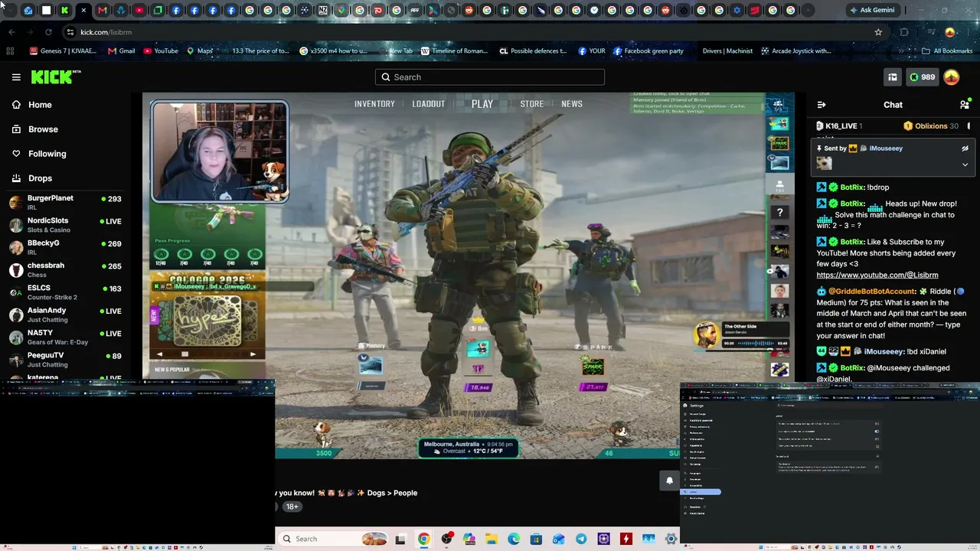980x551 pixels.
Task: Click the Oblixions gifter entry
Action: point(930,126)
